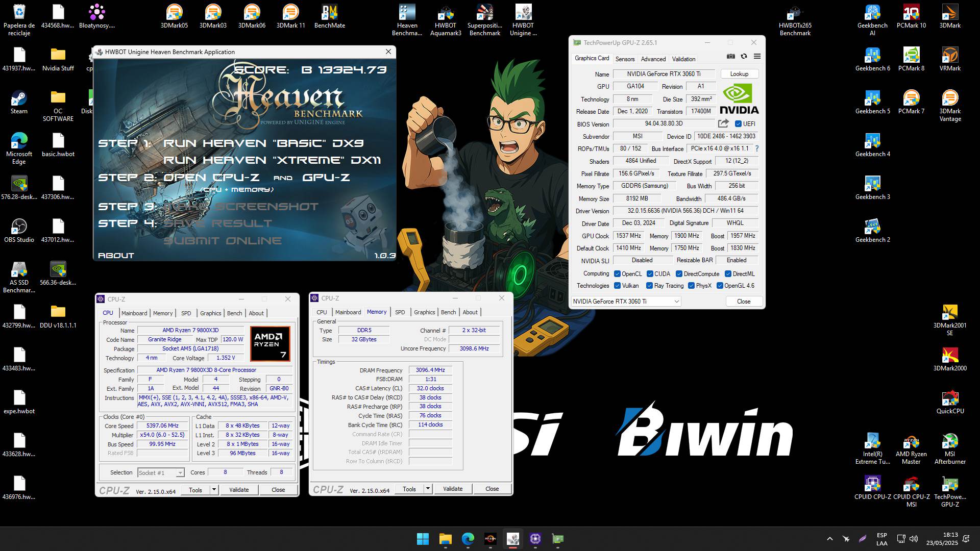Viewport: 980px width, 551px height.
Task: Click Close button in GPU-Z
Action: click(744, 301)
